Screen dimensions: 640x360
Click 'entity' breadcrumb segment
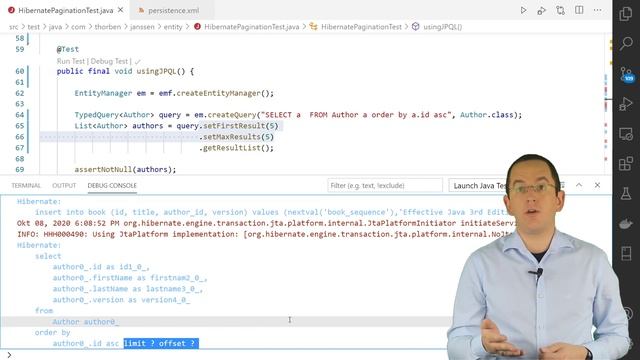click(x=173, y=27)
